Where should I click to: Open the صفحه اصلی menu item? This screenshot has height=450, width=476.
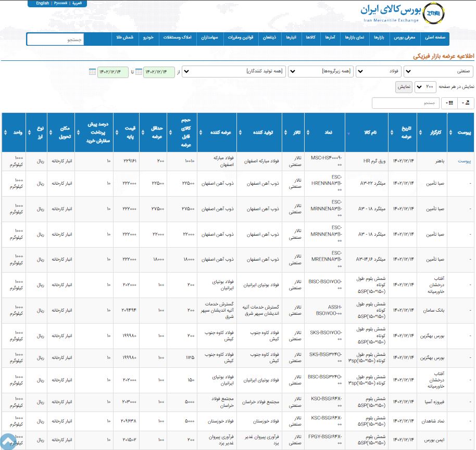[x=435, y=37]
